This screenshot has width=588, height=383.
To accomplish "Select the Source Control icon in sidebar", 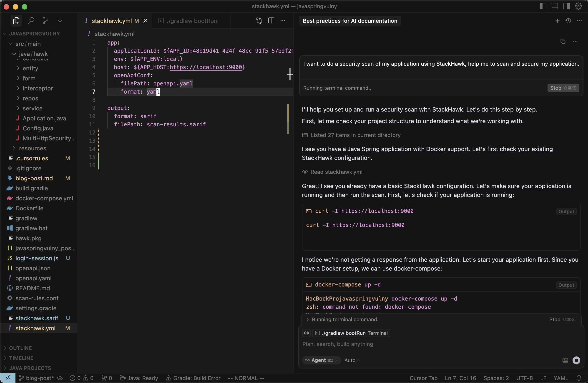I will [x=45, y=20].
